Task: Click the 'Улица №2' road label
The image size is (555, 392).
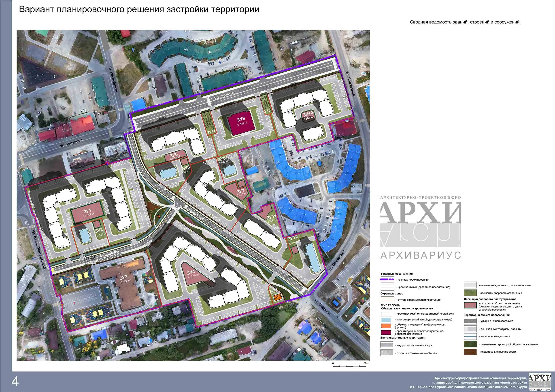Action: [110, 253]
